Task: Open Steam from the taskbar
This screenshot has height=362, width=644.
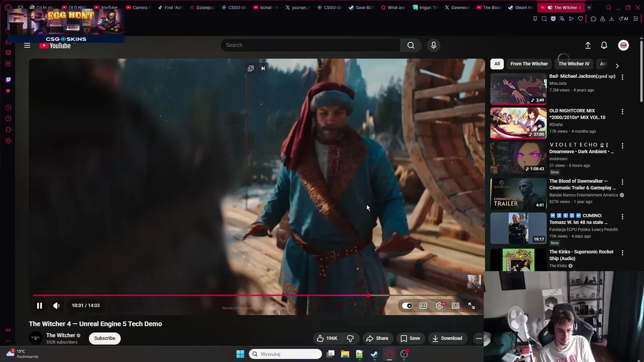Action: tap(374, 354)
